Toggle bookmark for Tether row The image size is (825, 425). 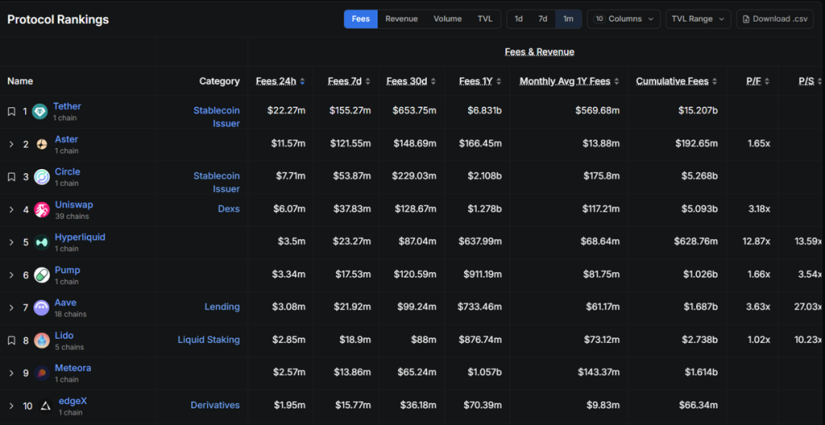pos(12,112)
